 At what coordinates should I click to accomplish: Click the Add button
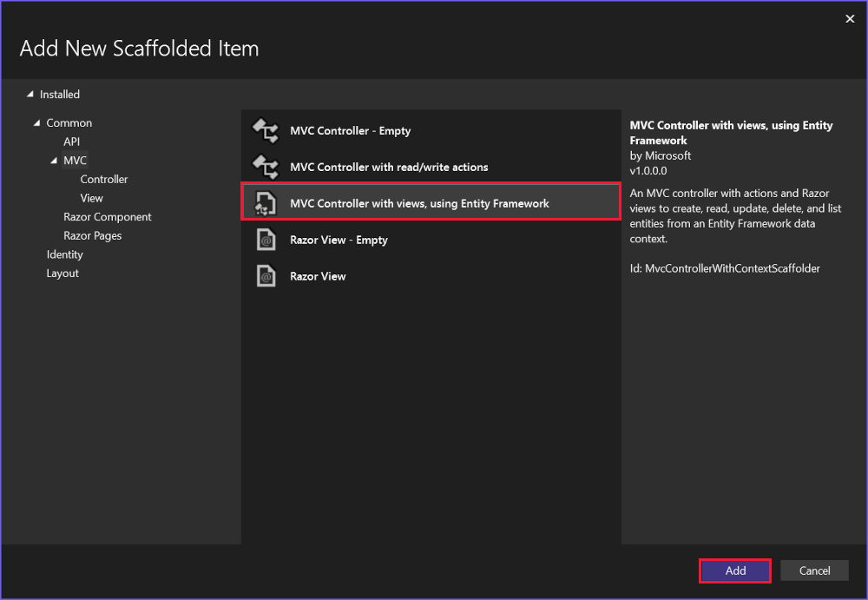point(734,570)
